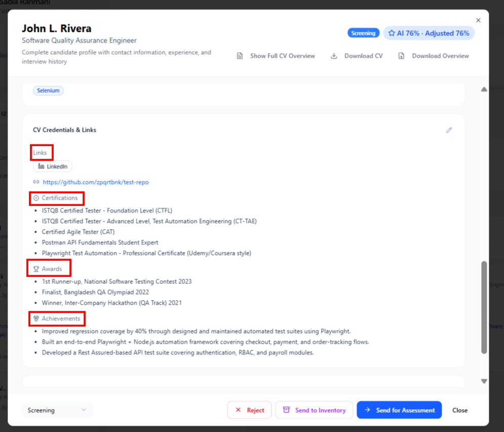Screen dimensions: 504x432
Task: Click the Awards section label
Action: coord(52,269)
